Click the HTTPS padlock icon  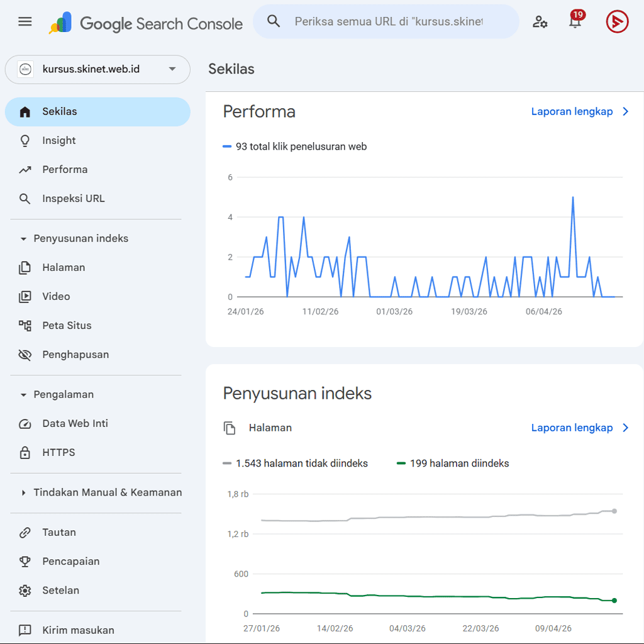pos(25,453)
